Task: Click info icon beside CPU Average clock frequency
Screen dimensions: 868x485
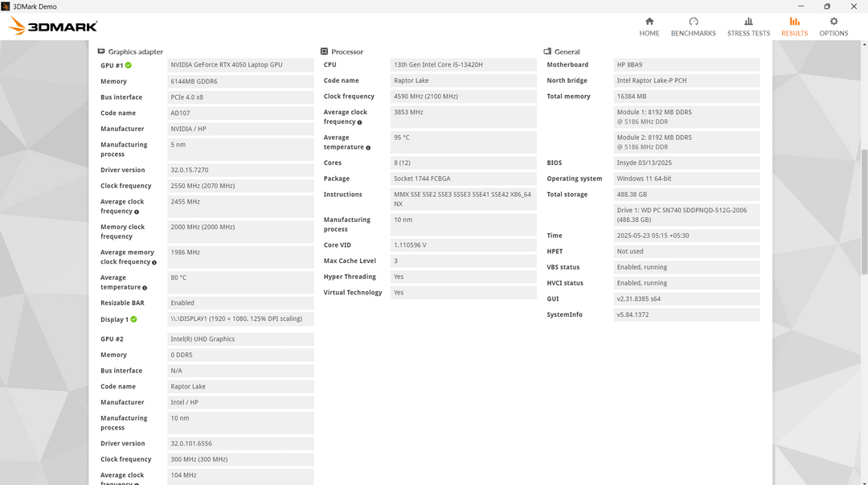Action: [359, 122]
